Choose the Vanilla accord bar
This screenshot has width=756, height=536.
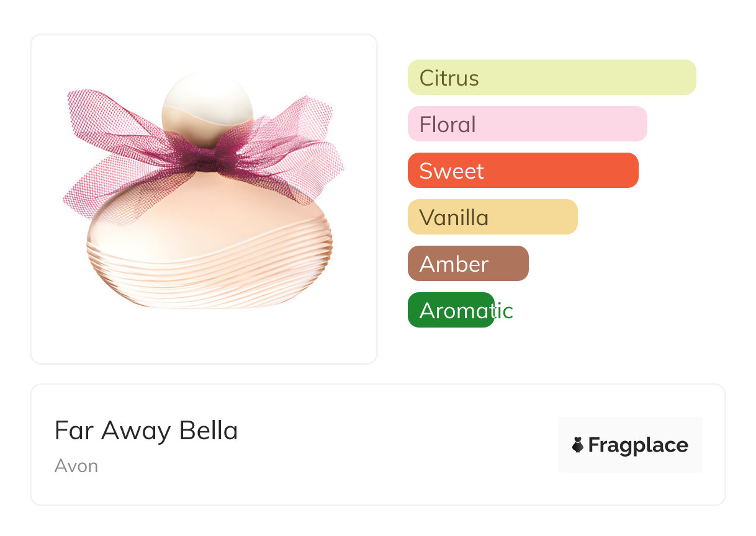click(492, 217)
